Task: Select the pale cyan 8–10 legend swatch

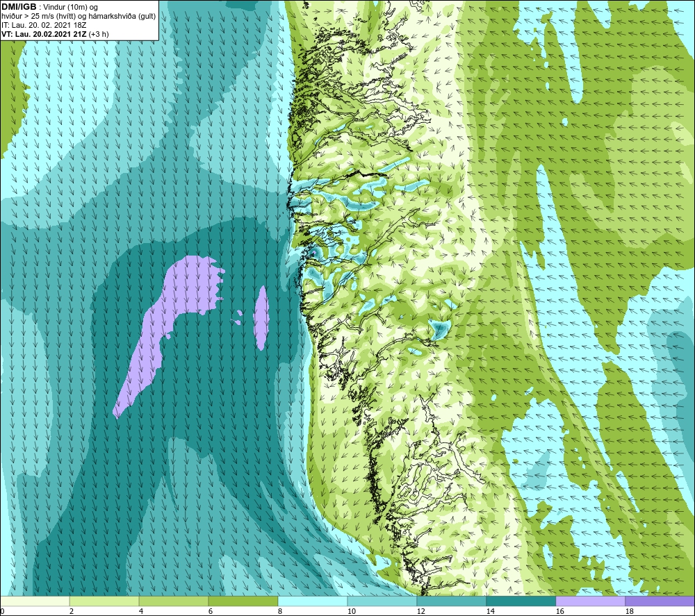Action: 313,601
